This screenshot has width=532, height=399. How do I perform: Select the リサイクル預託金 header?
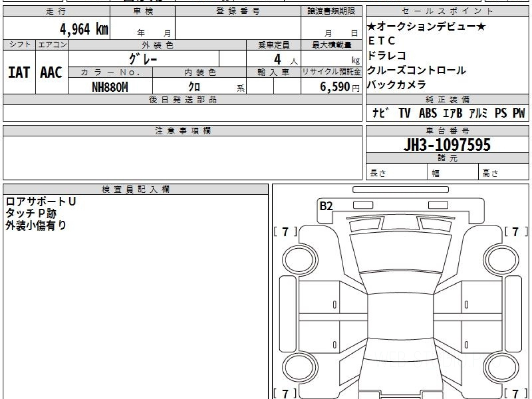coord(332,72)
